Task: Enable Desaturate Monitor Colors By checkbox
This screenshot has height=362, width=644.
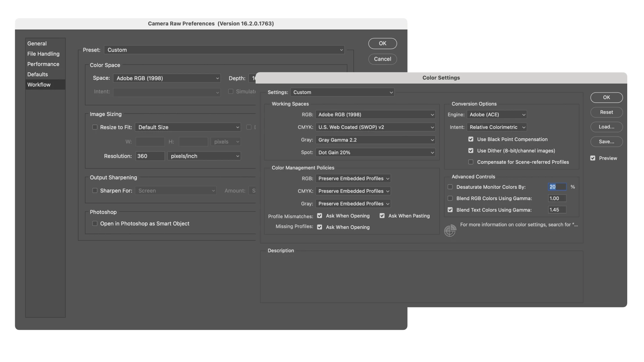Action: point(450,187)
